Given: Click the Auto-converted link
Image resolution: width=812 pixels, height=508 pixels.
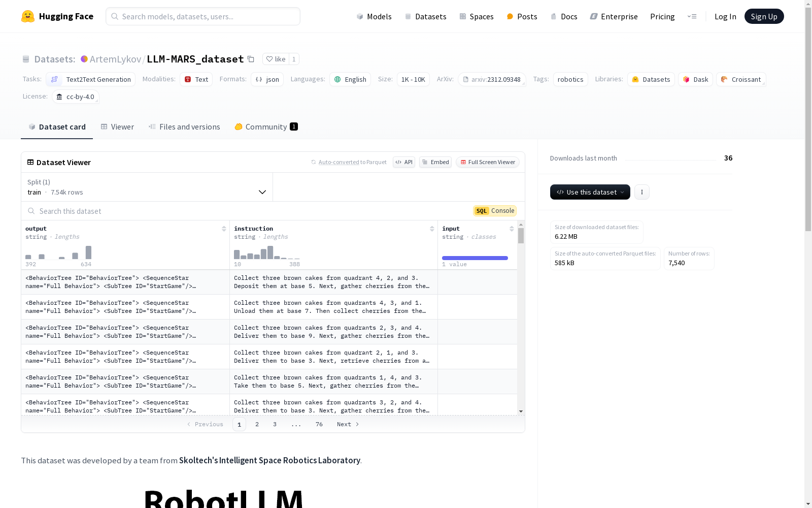Looking at the screenshot, I should pos(339,162).
